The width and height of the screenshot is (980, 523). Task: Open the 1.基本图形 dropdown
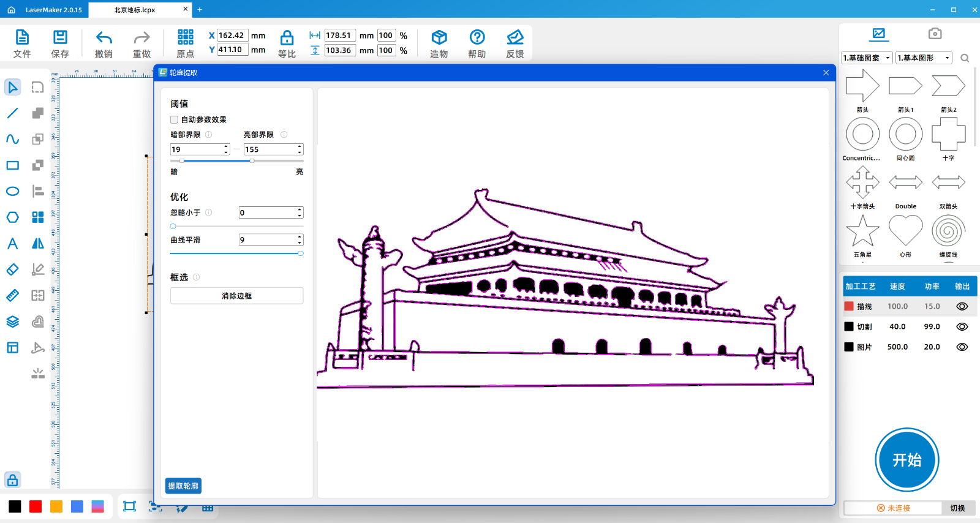[924, 58]
